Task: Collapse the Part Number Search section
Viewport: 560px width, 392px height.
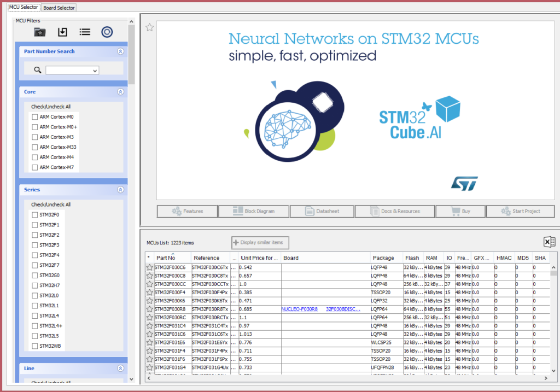Action: (x=120, y=51)
